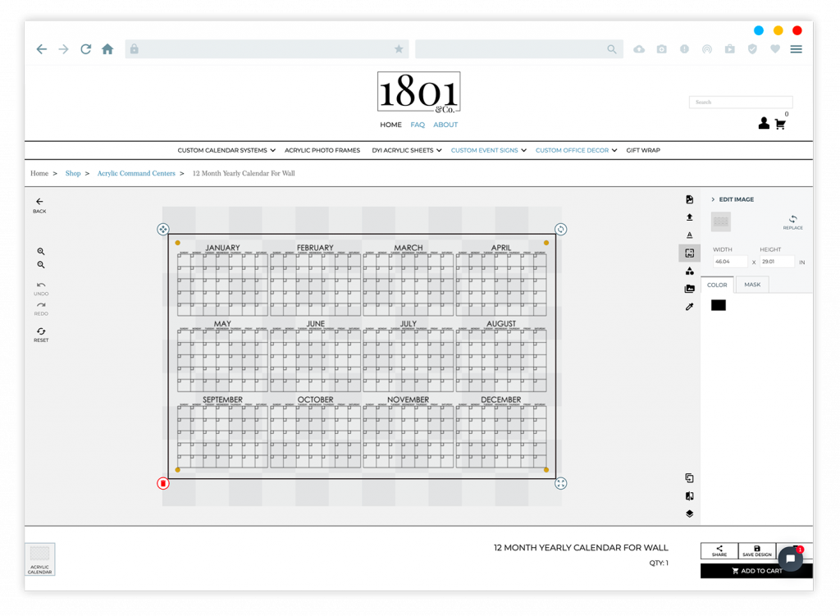Click the flip image icon
This screenshot has width=840, height=616.
point(689,496)
